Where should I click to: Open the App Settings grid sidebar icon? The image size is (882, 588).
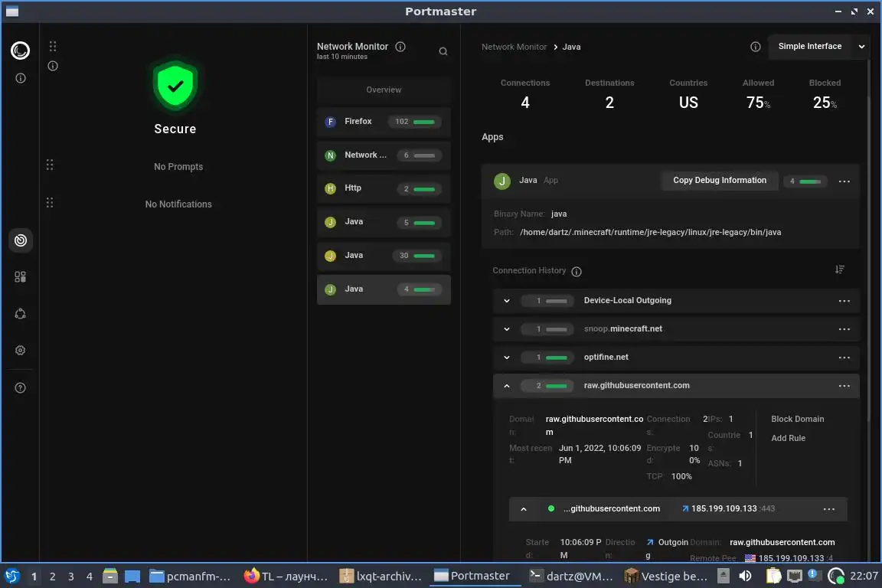pyautogui.click(x=20, y=277)
